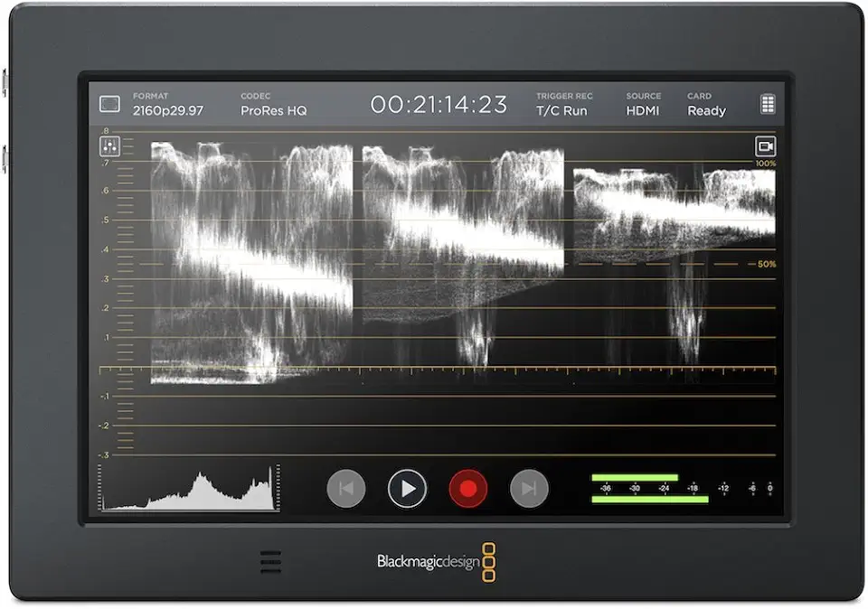Tap the monitor overlay icon at top left
868x609 pixels.
109,104
